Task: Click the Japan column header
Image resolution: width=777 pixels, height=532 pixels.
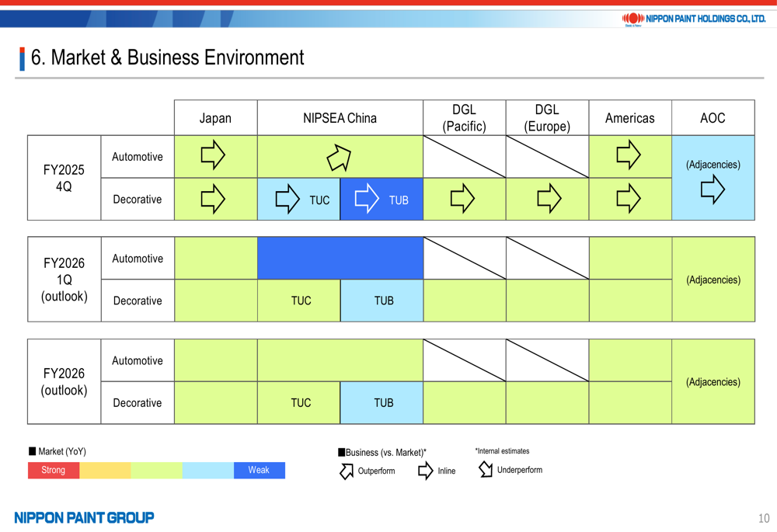Action: (215, 118)
